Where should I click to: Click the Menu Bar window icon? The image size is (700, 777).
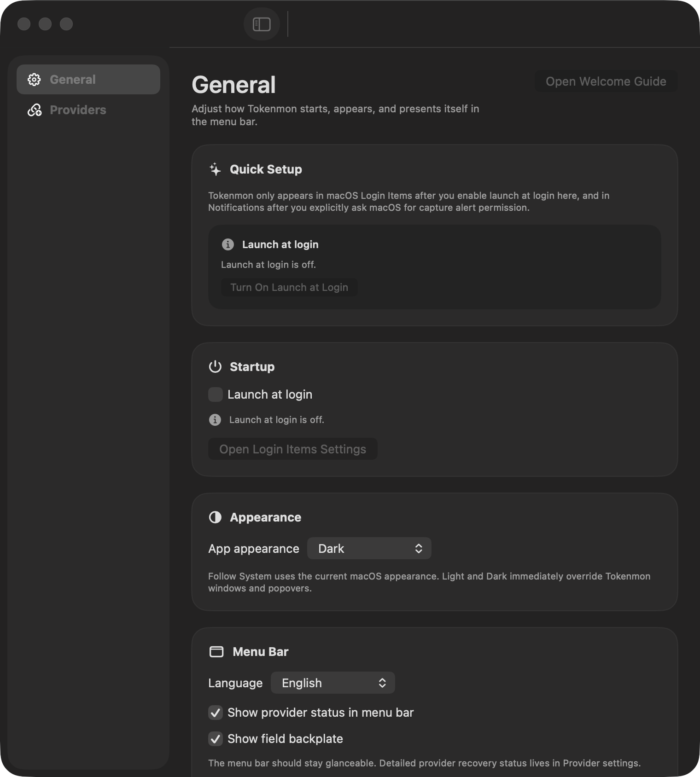click(216, 652)
